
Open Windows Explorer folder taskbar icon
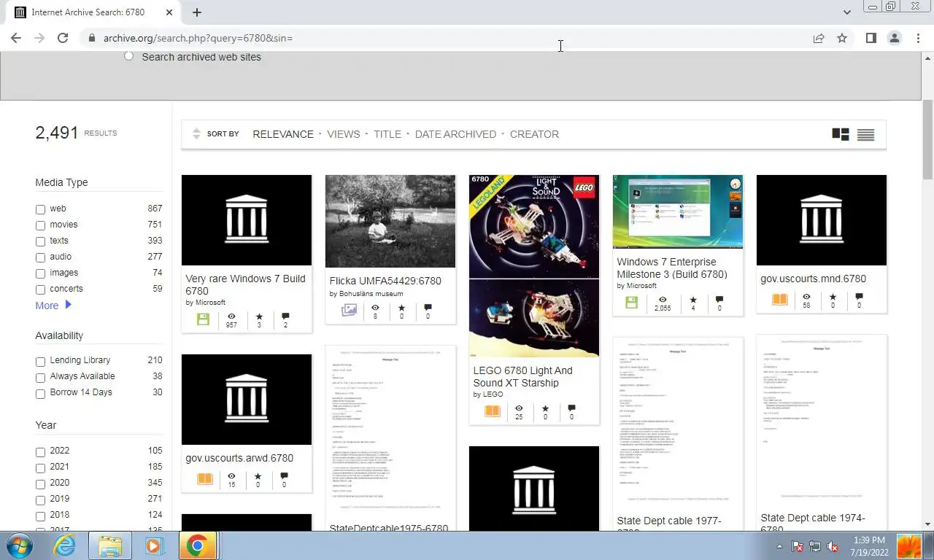pos(110,545)
